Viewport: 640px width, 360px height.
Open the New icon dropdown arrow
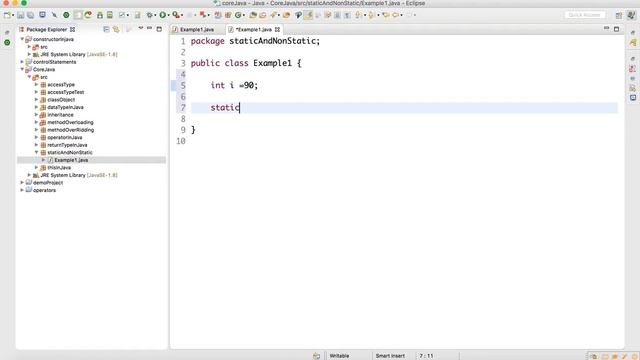pyautogui.click(x=13, y=15)
